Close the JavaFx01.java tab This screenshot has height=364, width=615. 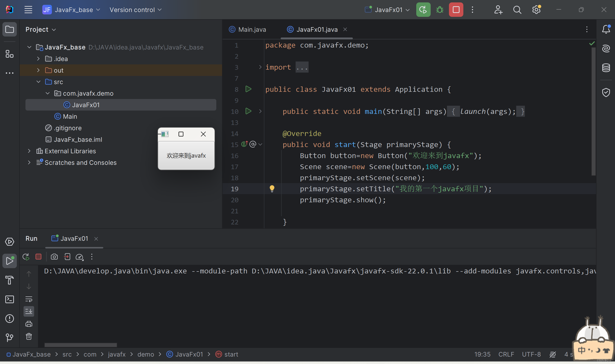[345, 30]
